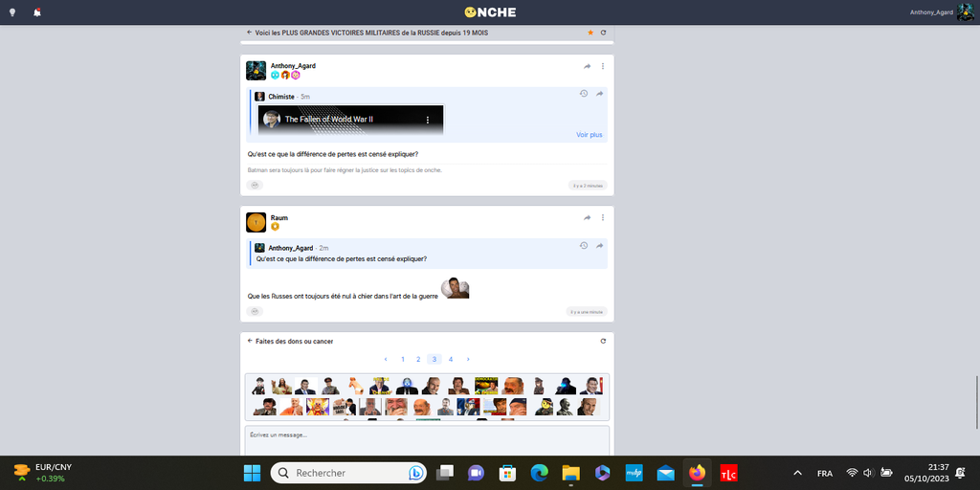This screenshot has width=980, height=490.
Task: Add a reaction to Raum's post
Action: point(255,311)
